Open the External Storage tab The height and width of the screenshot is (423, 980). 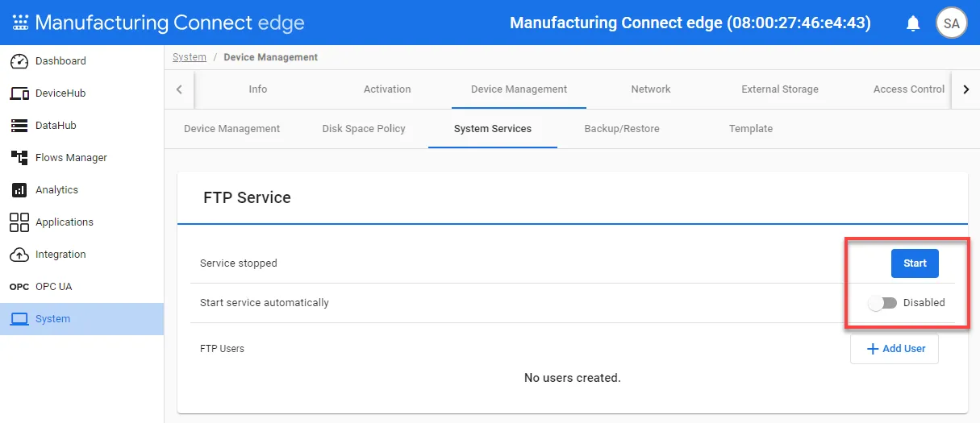(780, 89)
